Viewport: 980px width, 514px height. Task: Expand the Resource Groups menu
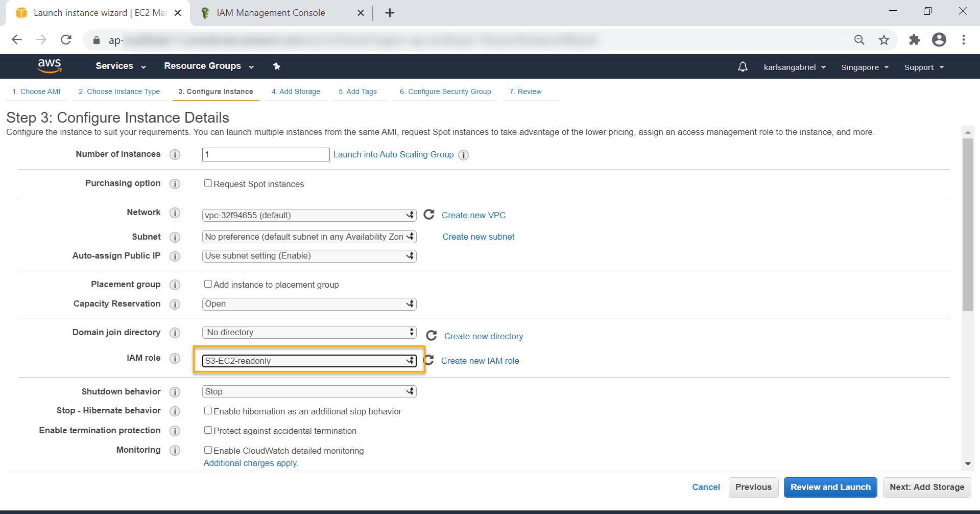click(209, 66)
